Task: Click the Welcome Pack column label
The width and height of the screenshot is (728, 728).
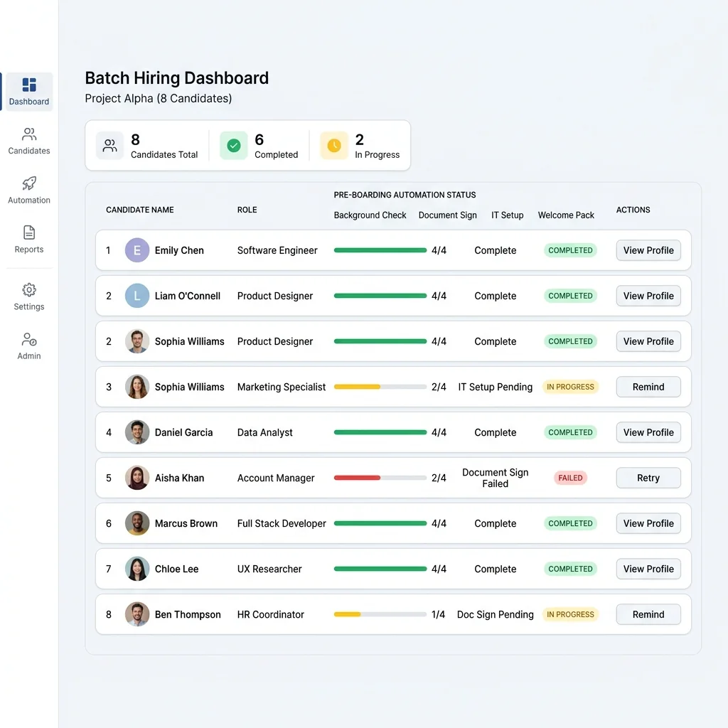Action: 566,215
